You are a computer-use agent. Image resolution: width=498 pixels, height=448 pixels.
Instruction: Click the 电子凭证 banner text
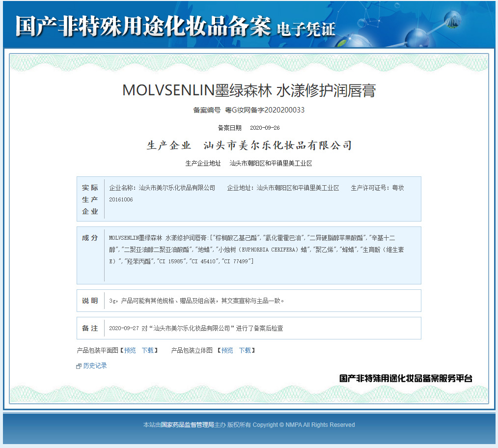[306, 29]
